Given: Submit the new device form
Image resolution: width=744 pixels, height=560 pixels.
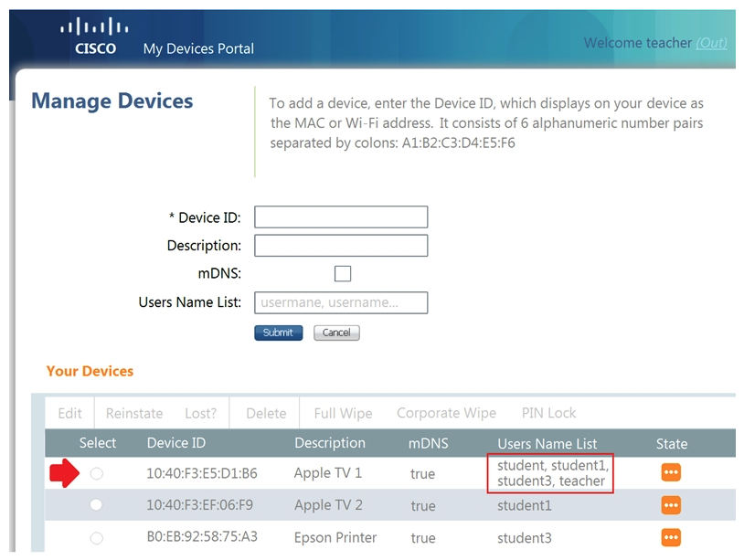Looking at the screenshot, I should (x=279, y=333).
